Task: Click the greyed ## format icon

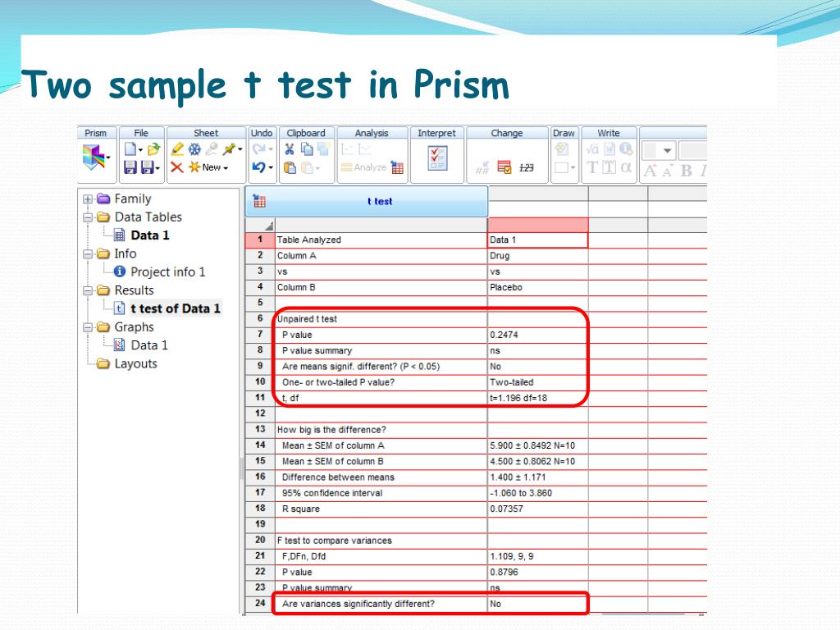Action: pos(482,167)
